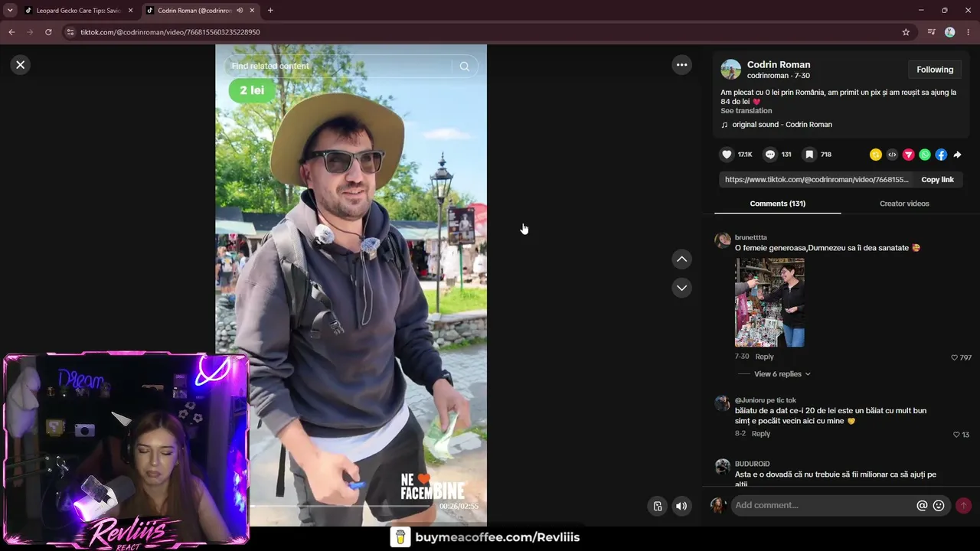Viewport: 980px width, 551px height.
Task: Close the TikTok video viewer
Action: click(x=21, y=65)
